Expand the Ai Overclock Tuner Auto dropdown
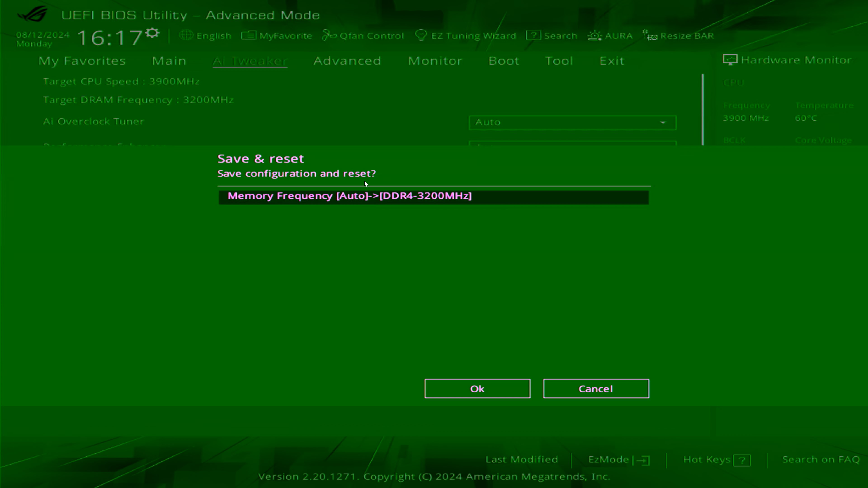 click(x=573, y=122)
